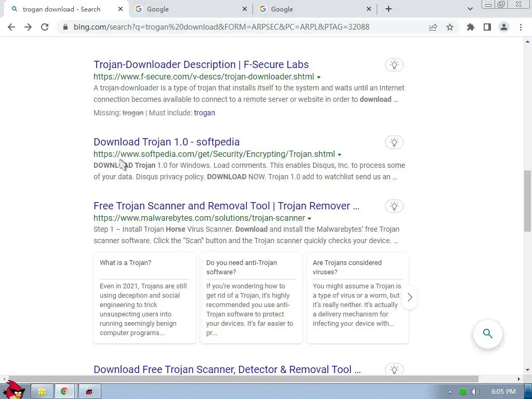The image size is (532, 399).
Task: Click the horizontal scrollbar thumb
Action: tap(243, 379)
